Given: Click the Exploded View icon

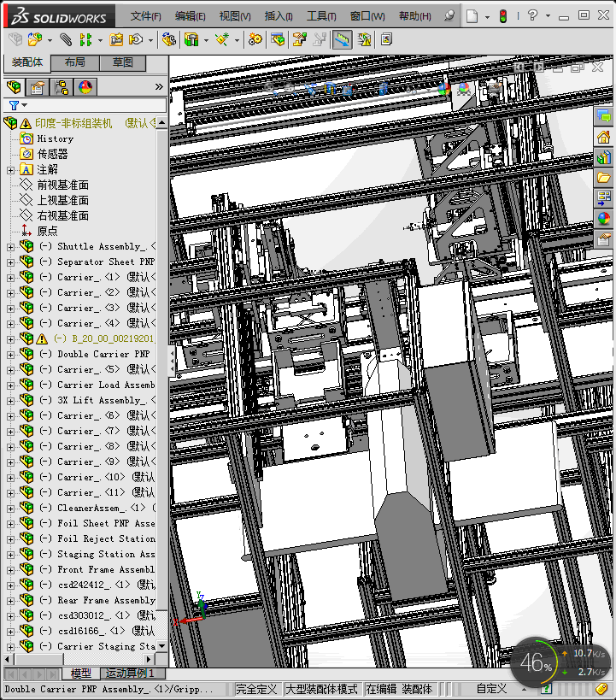Looking at the screenshot, I should (x=299, y=39).
